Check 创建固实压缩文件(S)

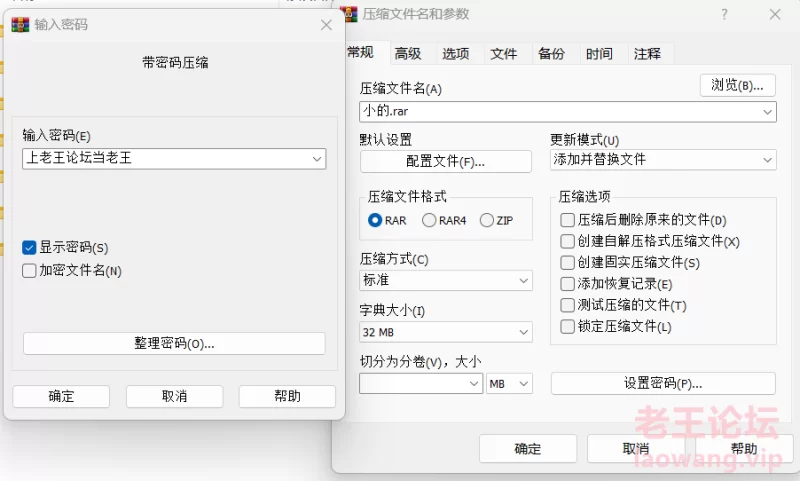[567, 262]
